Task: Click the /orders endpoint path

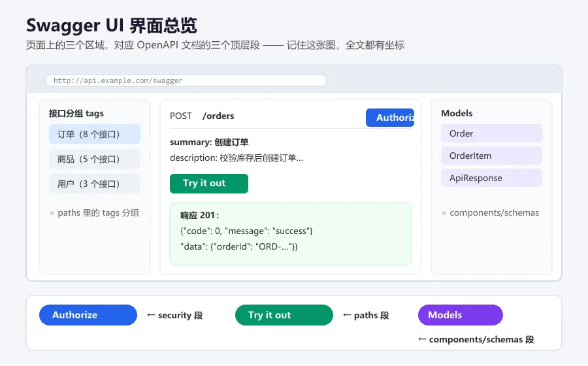Action: 218,116
